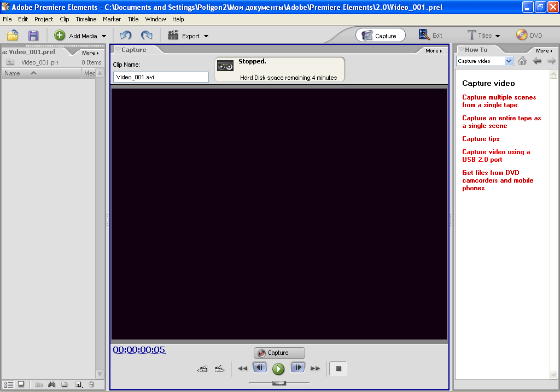560x392 pixels.
Task: Open 'Capture multiple scenes from a single tape' link
Action: [x=499, y=101]
